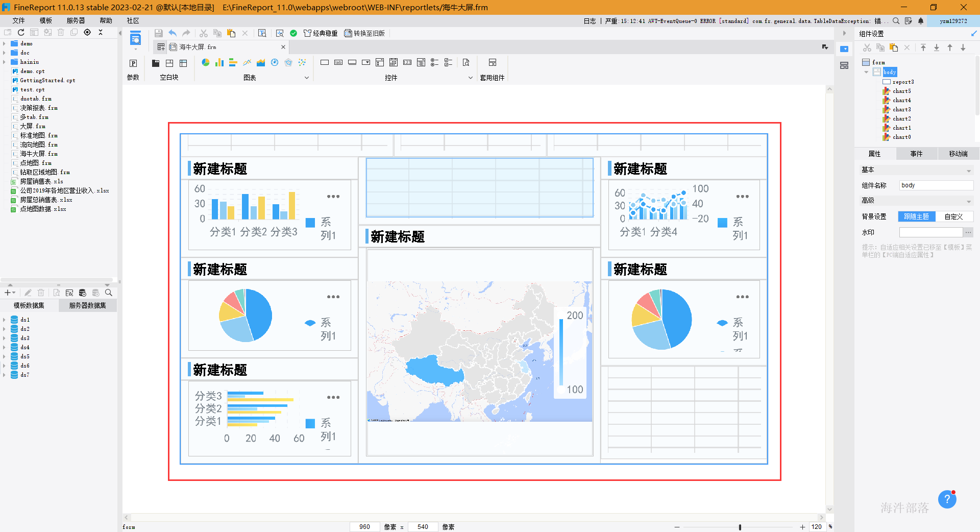Screen dimensions: 980x532
Task: Open the 日志 log link
Action: tap(590, 21)
